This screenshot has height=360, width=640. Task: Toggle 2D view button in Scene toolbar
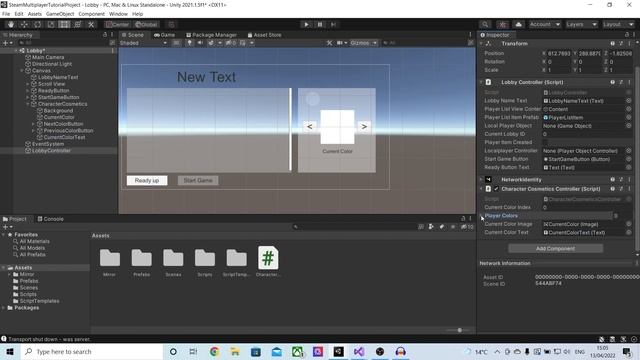tap(176, 43)
